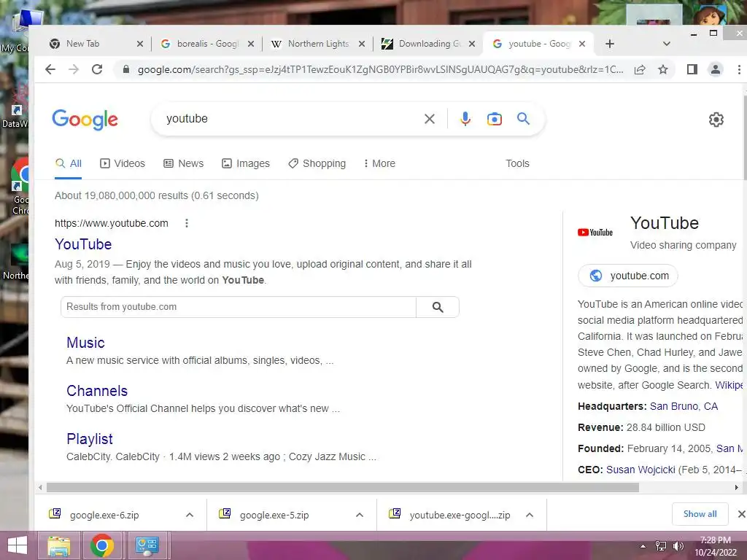The image size is (747, 560).
Task: Open the YouTube main result link
Action: tap(83, 244)
